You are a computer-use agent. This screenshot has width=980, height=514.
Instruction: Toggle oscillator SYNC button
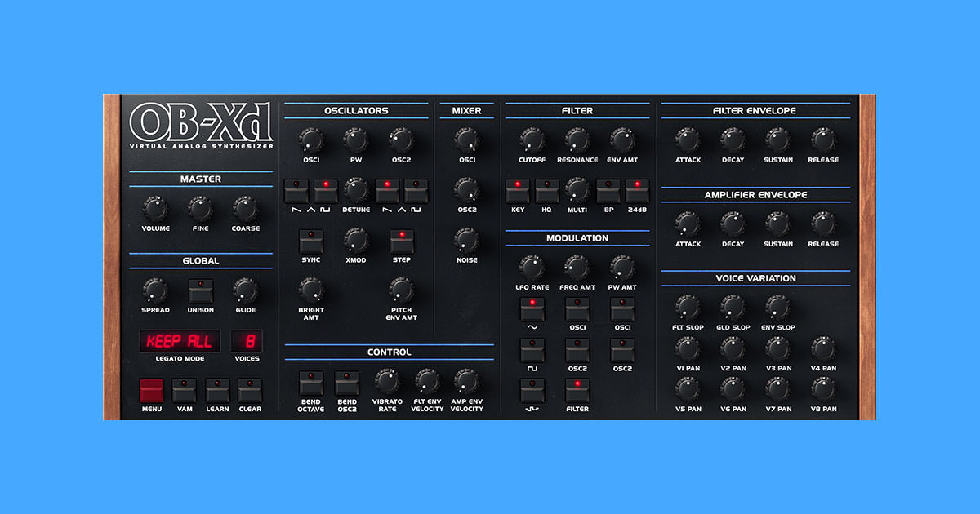[311, 241]
